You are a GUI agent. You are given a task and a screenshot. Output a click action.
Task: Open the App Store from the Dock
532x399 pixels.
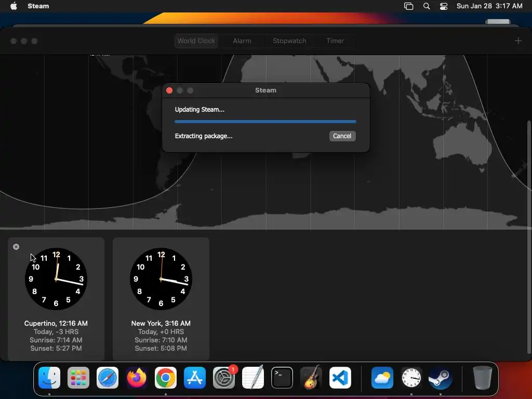[195, 378]
